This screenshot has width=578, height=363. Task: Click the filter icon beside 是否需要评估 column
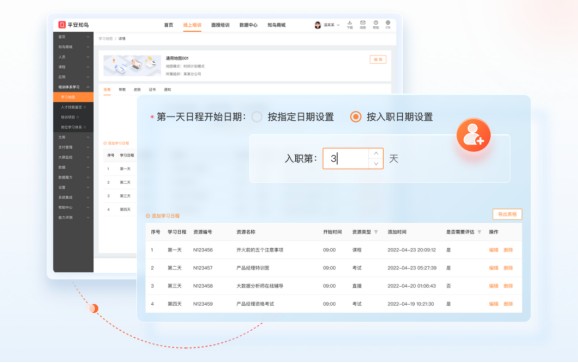(479, 232)
